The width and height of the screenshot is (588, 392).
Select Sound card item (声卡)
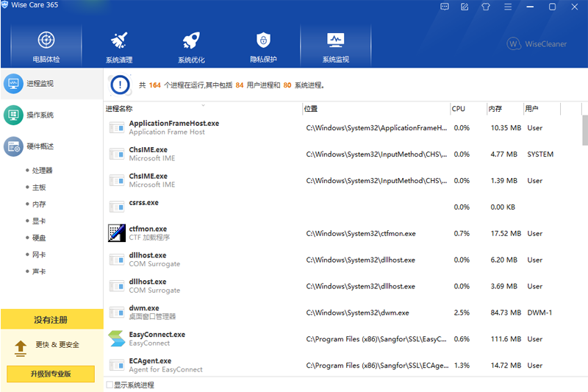(x=39, y=271)
